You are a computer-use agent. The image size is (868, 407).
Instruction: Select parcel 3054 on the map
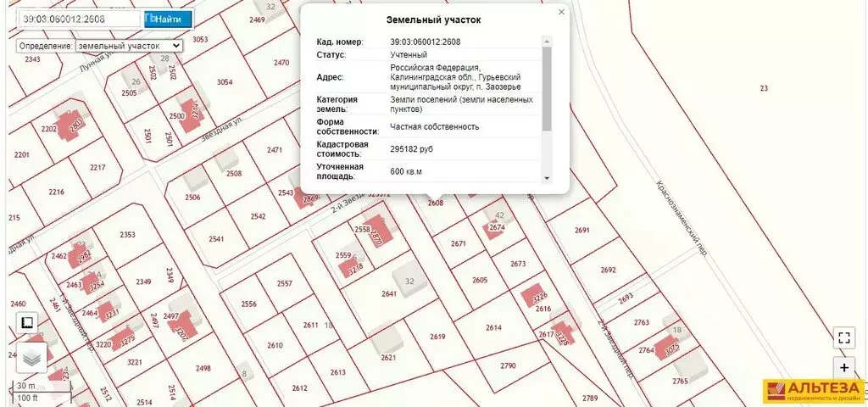pyautogui.click(x=225, y=82)
